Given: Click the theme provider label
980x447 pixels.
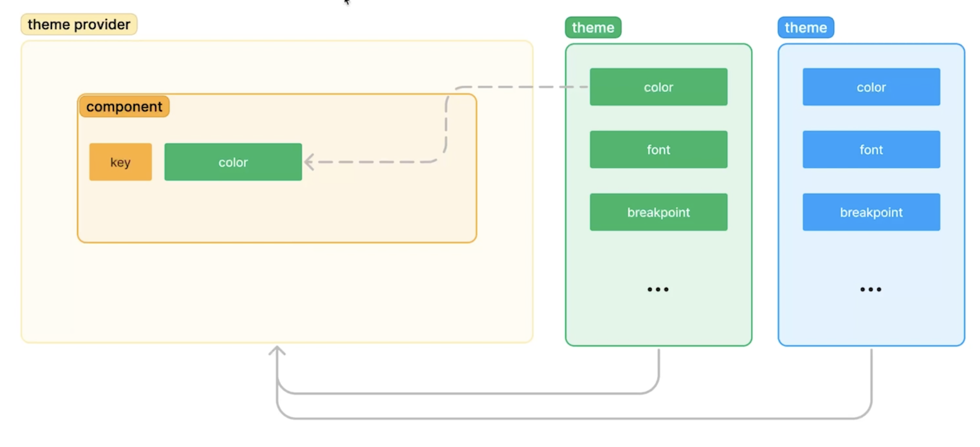Looking at the screenshot, I should [79, 24].
